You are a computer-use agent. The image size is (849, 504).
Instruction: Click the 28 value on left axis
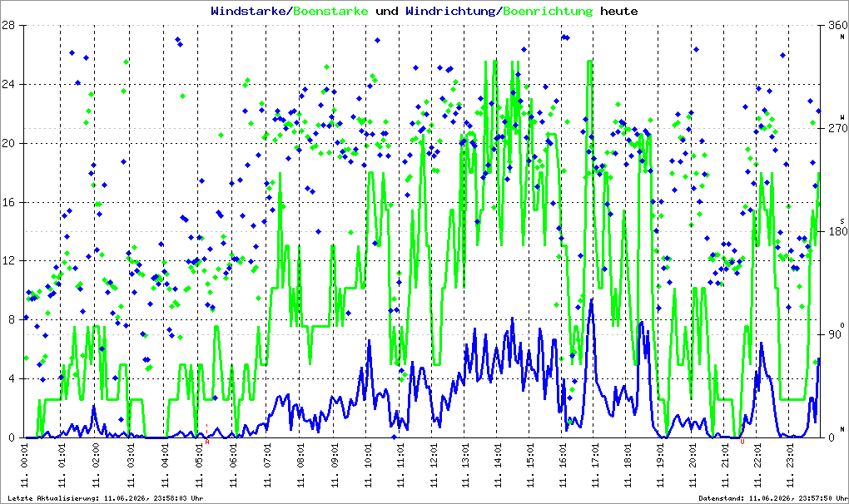point(8,26)
